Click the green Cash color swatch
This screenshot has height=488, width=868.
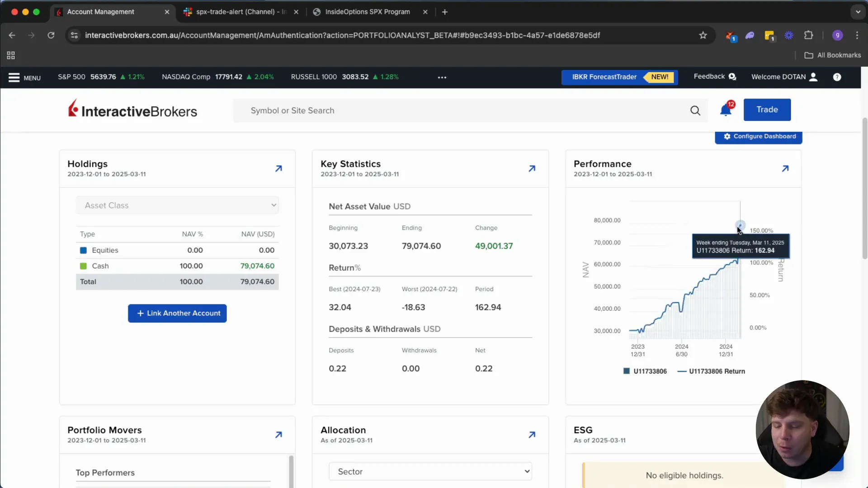tap(83, 266)
